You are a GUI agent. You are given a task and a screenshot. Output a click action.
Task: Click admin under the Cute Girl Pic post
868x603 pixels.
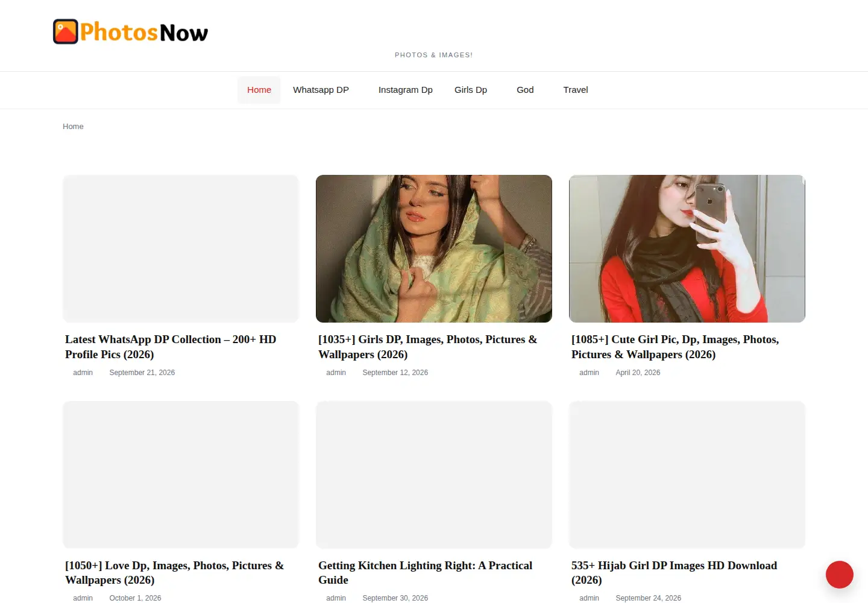(x=590, y=373)
